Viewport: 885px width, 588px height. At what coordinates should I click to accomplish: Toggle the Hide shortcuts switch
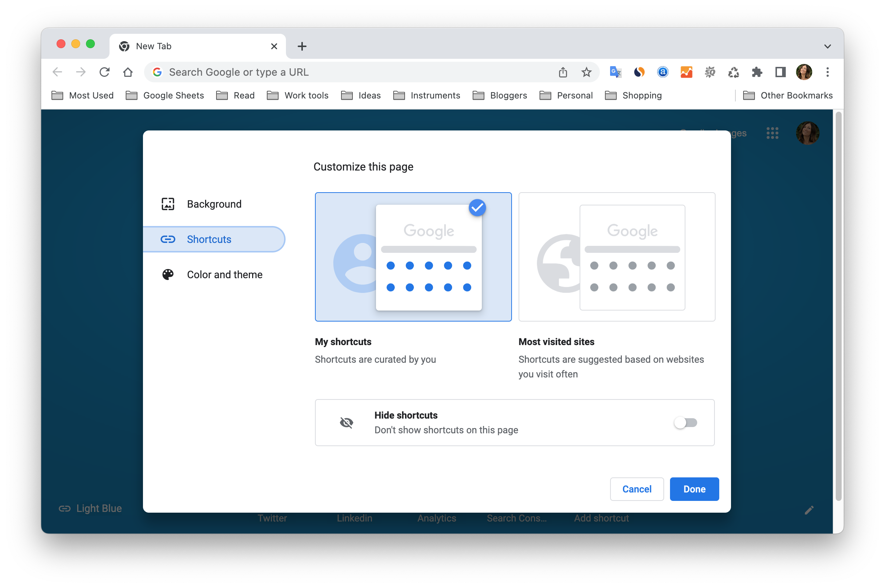click(x=685, y=423)
